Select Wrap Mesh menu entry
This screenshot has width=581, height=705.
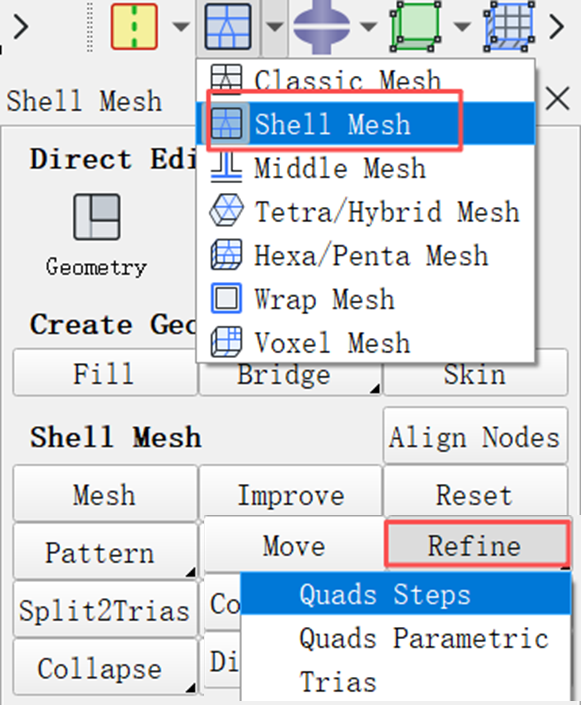pos(365,299)
